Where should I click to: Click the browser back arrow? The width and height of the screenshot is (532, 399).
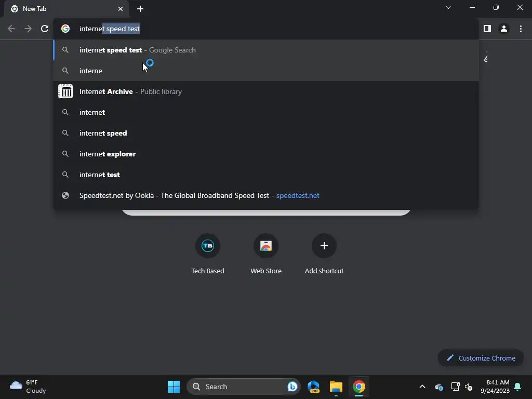coord(11,29)
